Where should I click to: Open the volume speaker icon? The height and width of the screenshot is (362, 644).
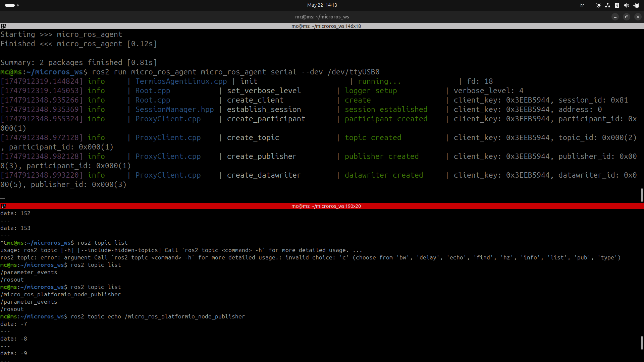pyautogui.click(x=626, y=5)
